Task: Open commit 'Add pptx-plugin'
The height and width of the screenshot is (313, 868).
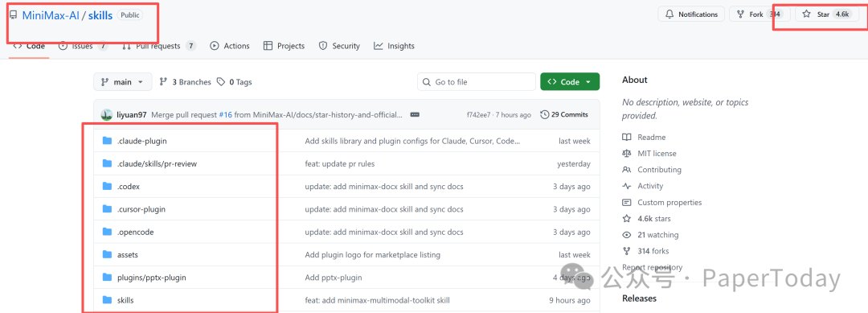Action: [x=334, y=278]
